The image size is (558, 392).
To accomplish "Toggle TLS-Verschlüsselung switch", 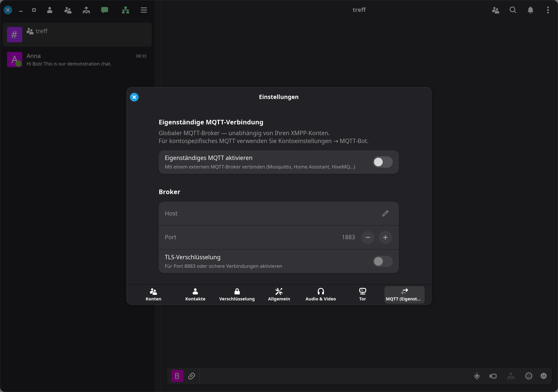I will tap(383, 261).
